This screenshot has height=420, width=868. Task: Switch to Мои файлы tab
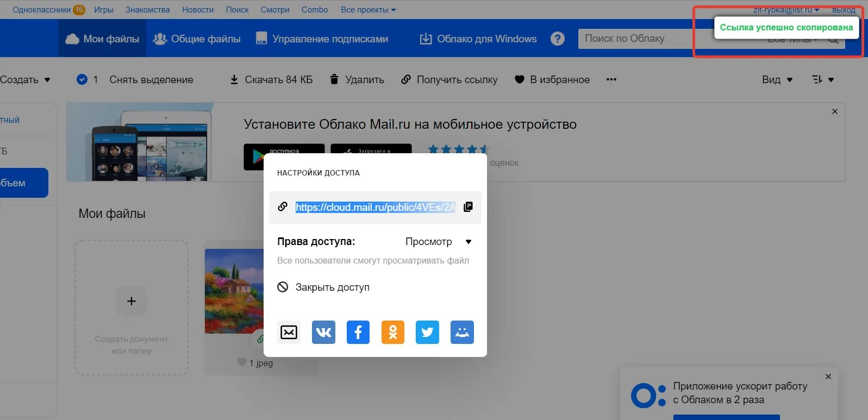(x=102, y=39)
